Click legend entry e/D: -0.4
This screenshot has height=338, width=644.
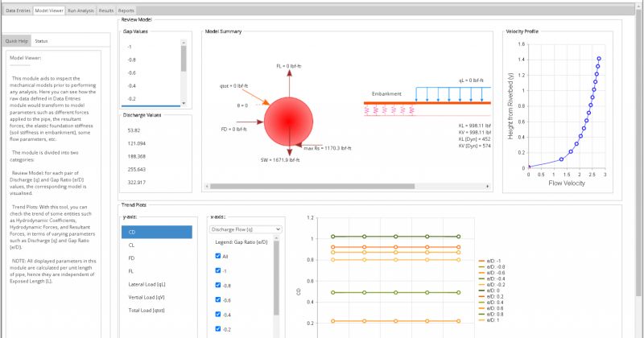pyautogui.click(x=492, y=279)
